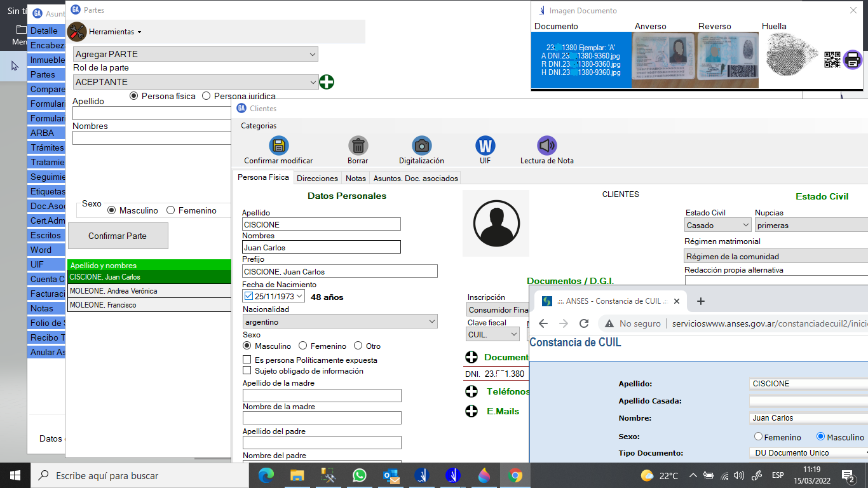Open Asuntos. Doc. asociados tab

(x=415, y=178)
